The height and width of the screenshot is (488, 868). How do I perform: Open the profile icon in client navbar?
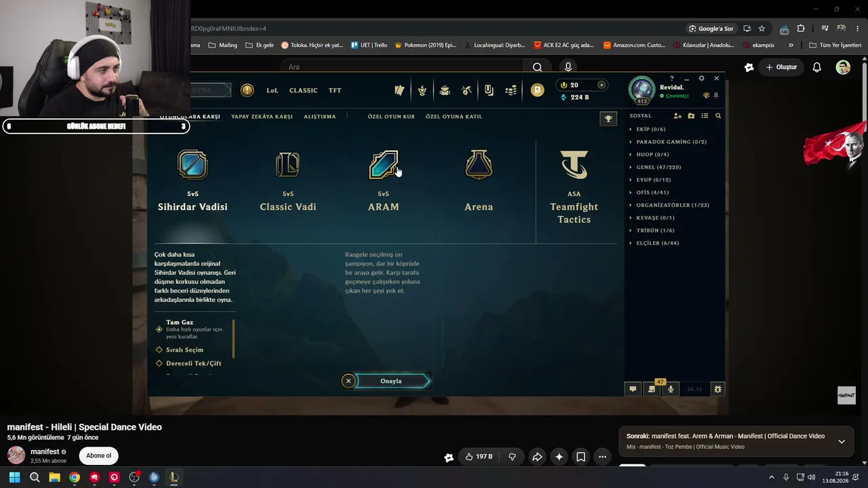coord(444,90)
